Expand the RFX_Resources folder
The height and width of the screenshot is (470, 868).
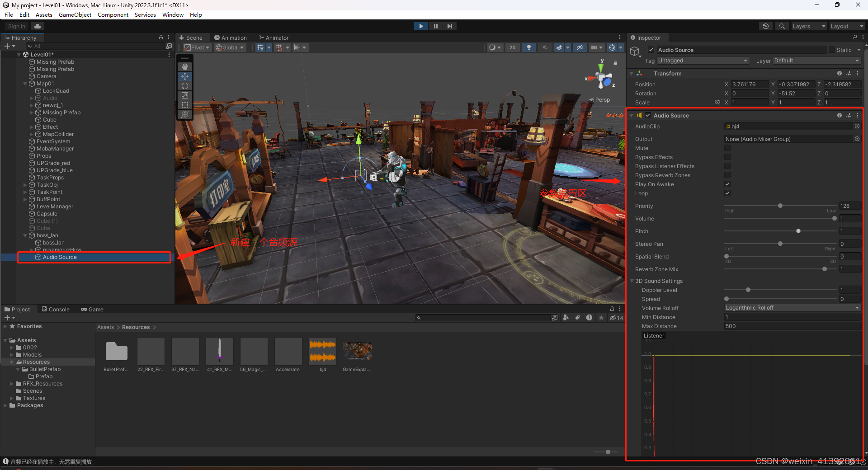[x=12, y=384]
